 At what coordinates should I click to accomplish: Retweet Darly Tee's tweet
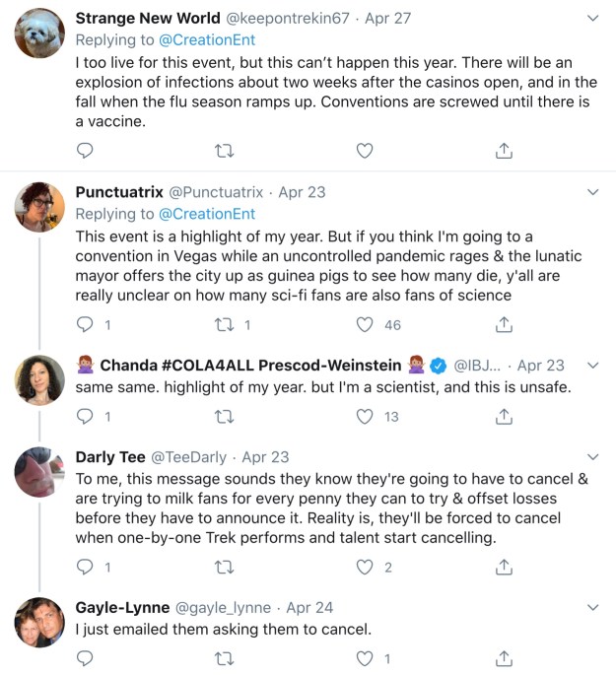[x=224, y=567]
